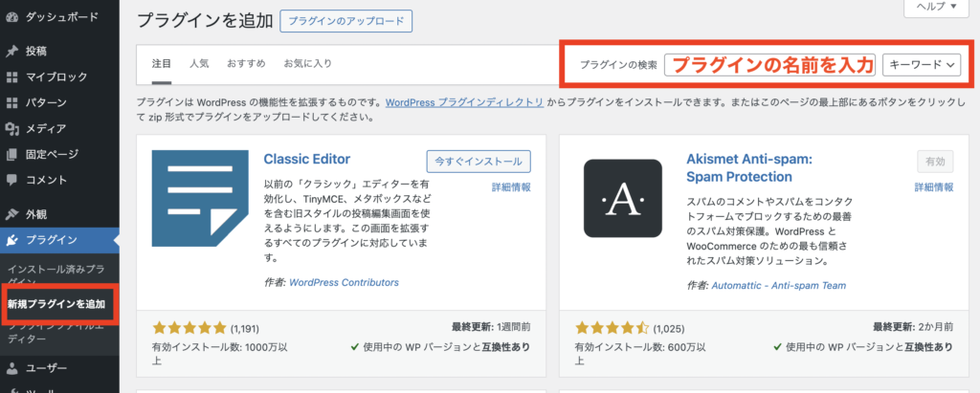980x393 pixels.
Task: Click the Akismet star rating
Action: [x=612, y=327]
